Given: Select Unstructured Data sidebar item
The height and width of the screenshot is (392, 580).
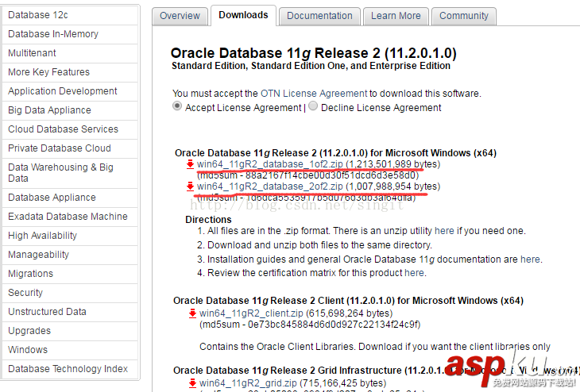Looking at the screenshot, I should (70, 312).
